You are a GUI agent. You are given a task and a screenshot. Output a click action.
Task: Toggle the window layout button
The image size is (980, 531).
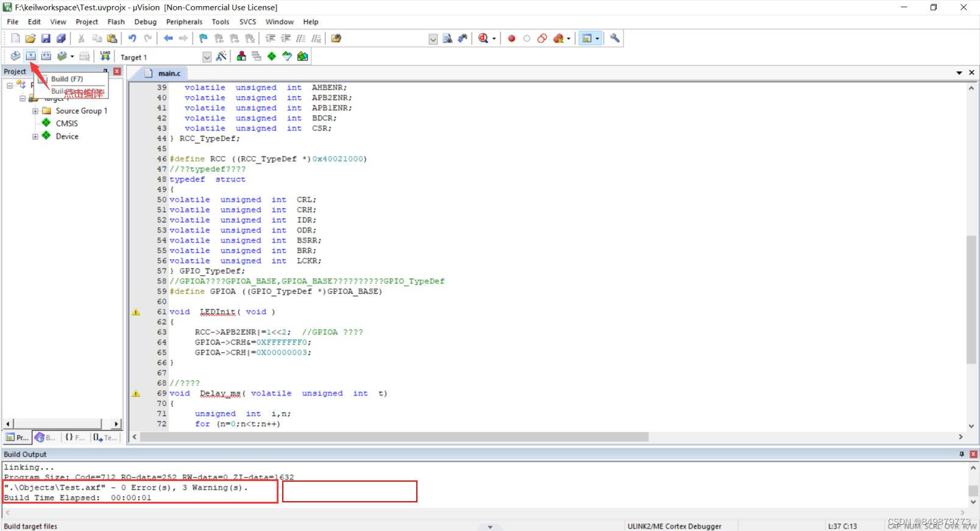click(587, 38)
